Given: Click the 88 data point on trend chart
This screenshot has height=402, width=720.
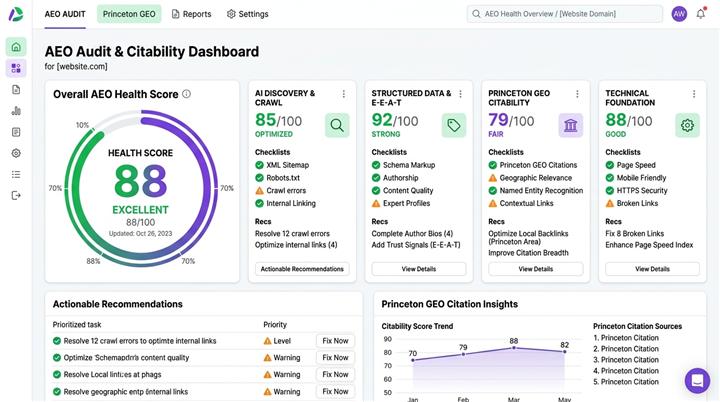Looking at the screenshot, I should tap(514, 348).
